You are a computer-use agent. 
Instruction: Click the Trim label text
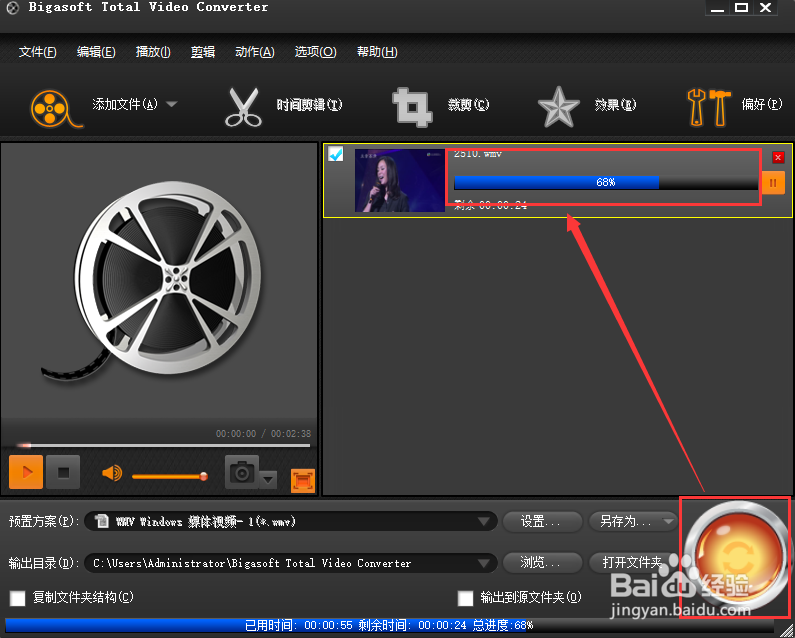pyautogui.click(x=309, y=105)
